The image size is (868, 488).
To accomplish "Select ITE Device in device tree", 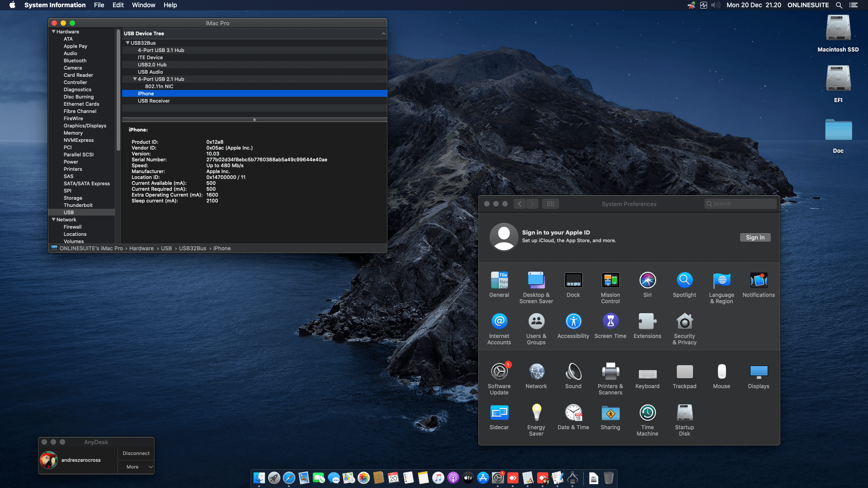I will coord(255,57).
